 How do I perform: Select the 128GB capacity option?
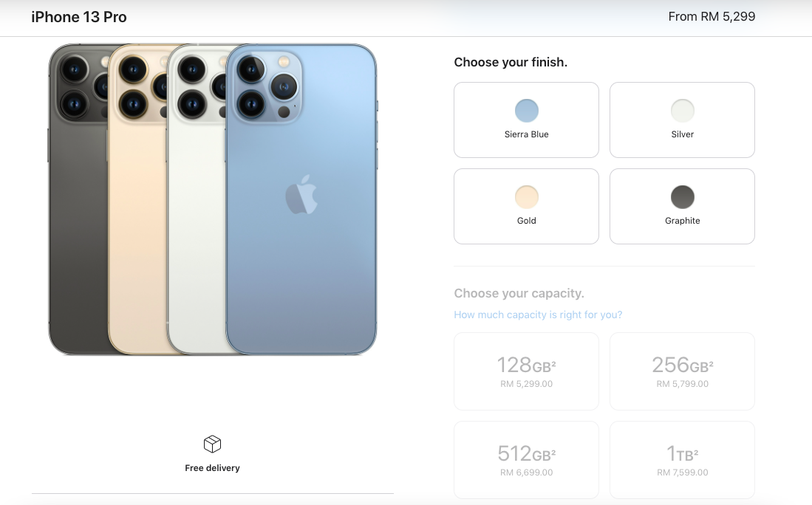[526, 371]
